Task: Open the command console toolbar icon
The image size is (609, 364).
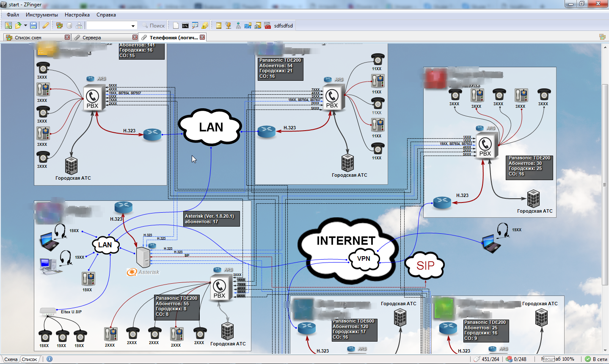Action: point(185,25)
